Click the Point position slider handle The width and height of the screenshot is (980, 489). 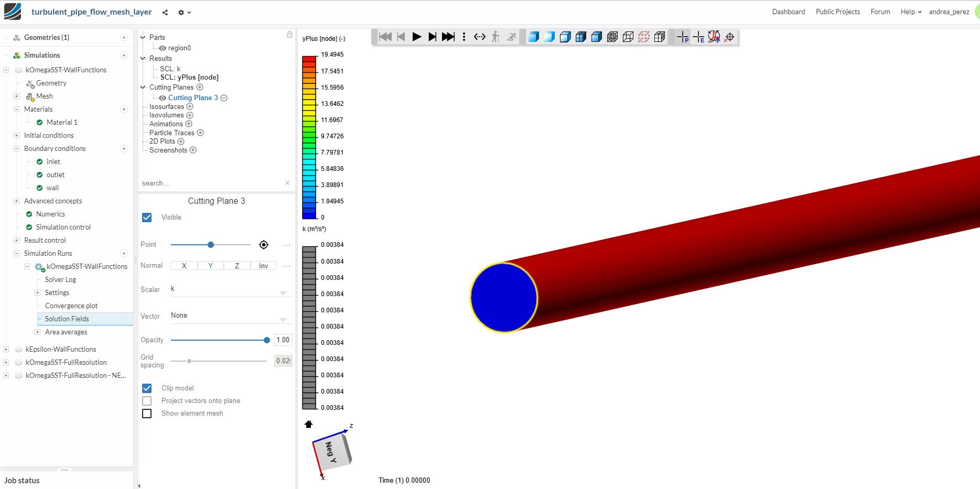tap(211, 245)
